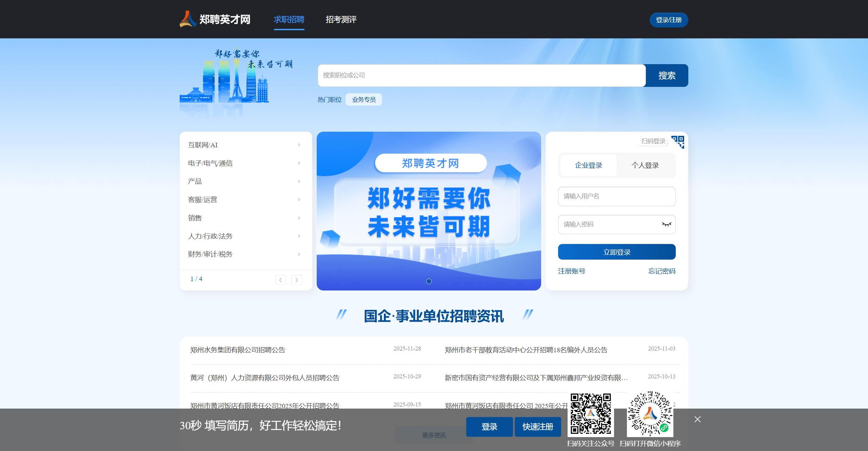Open the 招考测评 navigation tab
The width and height of the screenshot is (868, 451).
click(341, 20)
